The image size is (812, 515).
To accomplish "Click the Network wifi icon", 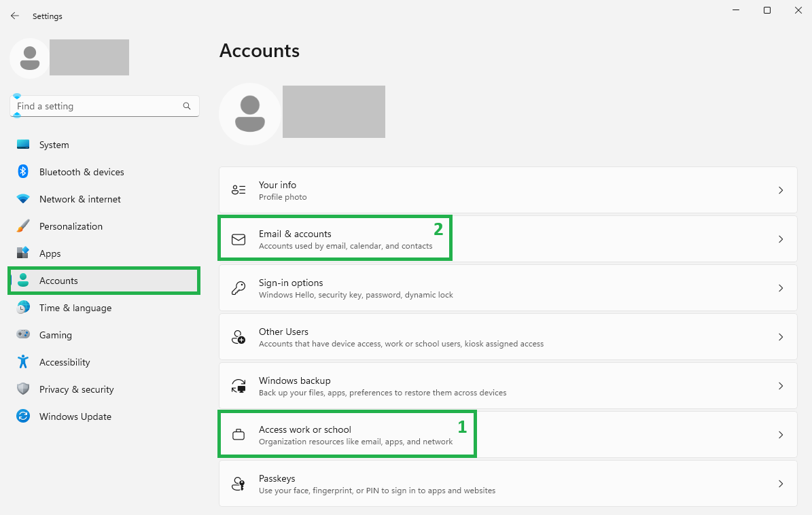I will tap(23, 199).
